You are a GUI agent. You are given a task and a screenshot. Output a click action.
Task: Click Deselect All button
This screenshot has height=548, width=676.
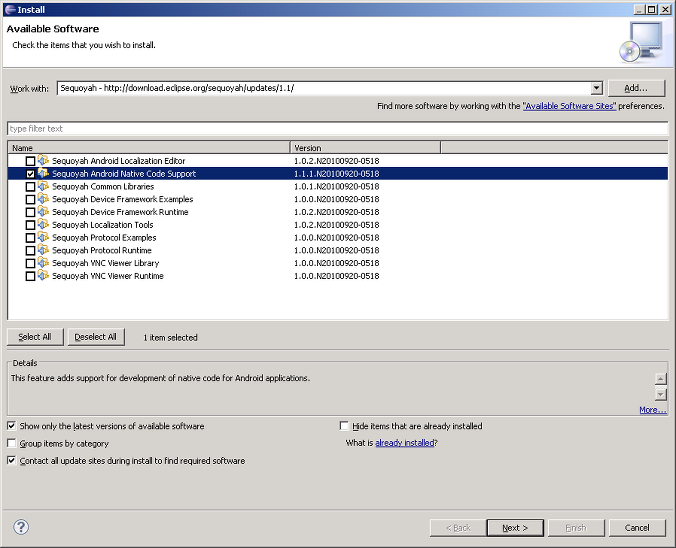pyautogui.click(x=96, y=337)
